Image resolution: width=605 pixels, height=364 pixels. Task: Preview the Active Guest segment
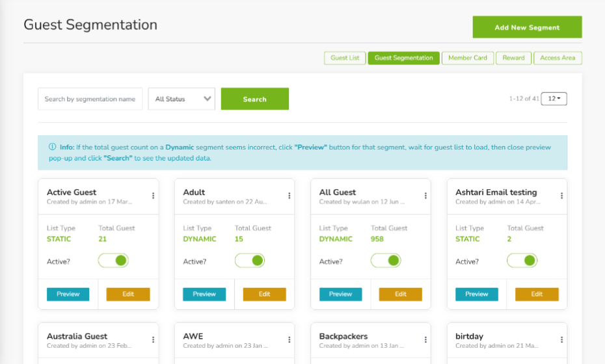point(68,294)
